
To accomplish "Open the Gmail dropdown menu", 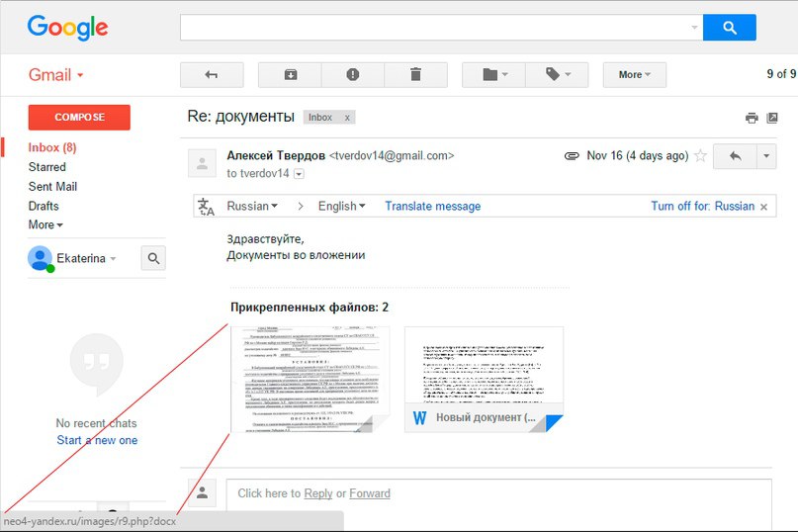I will pos(55,75).
